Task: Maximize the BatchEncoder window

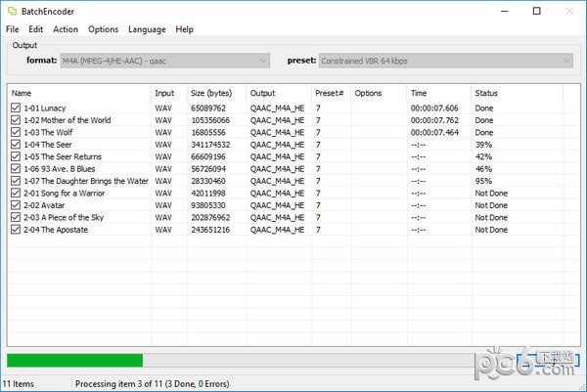Action: (x=536, y=12)
